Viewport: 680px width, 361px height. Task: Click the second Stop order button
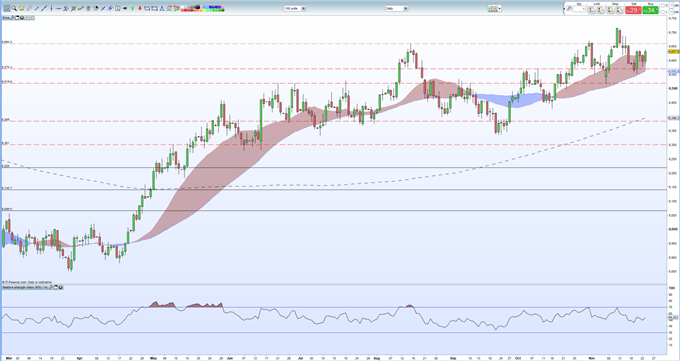(620, 10)
